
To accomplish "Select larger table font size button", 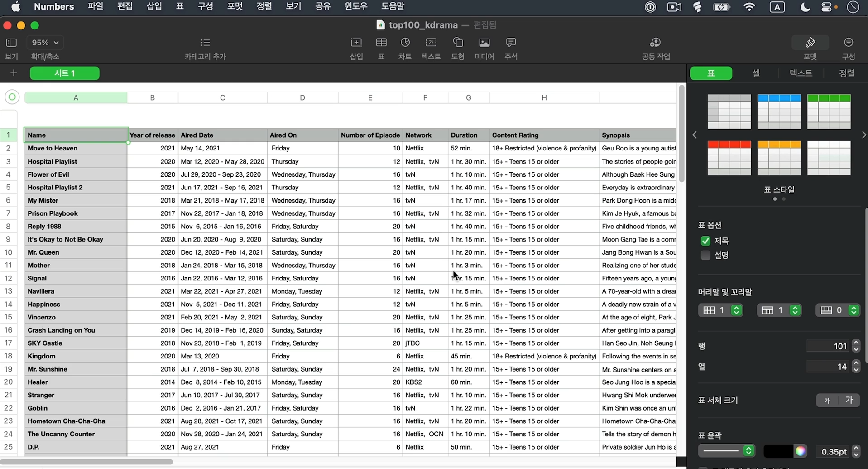I will click(x=849, y=400).
